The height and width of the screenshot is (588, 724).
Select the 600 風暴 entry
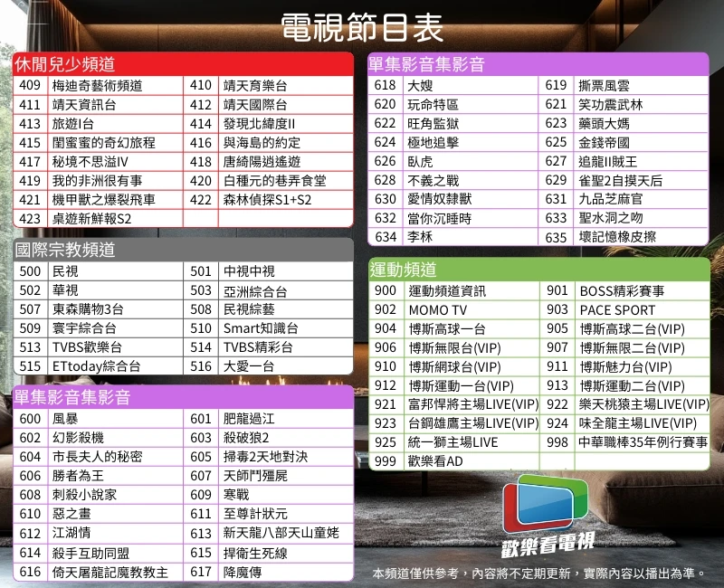[65, 419]
